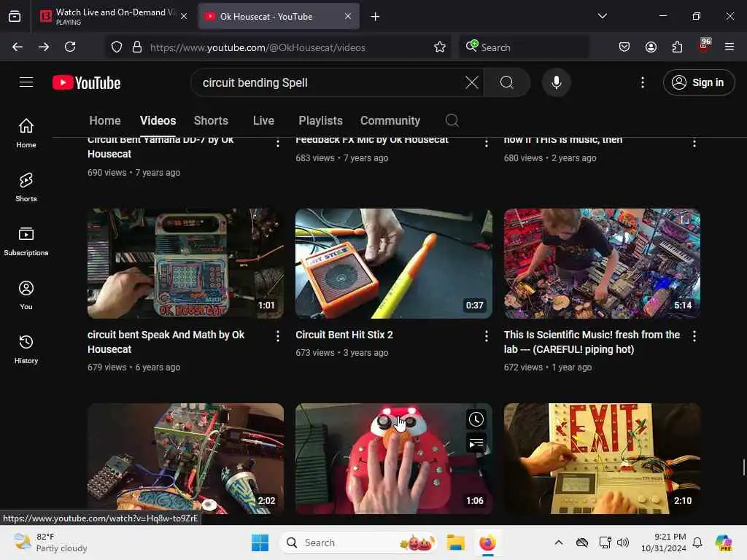Image resolution: width=747 pixels, height=560 pixels.
Task: Open the YouTube guide hamburger menu
Action: point(26,82)
